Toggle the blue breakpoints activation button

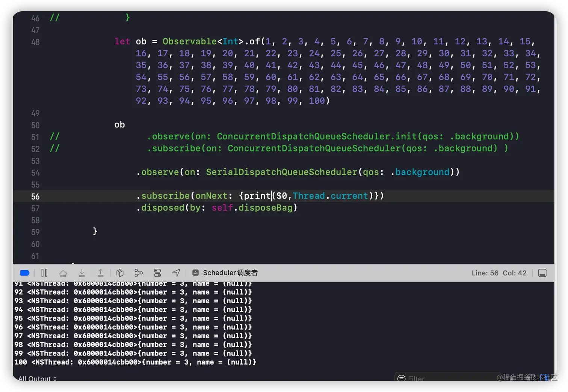pos(25,273)
